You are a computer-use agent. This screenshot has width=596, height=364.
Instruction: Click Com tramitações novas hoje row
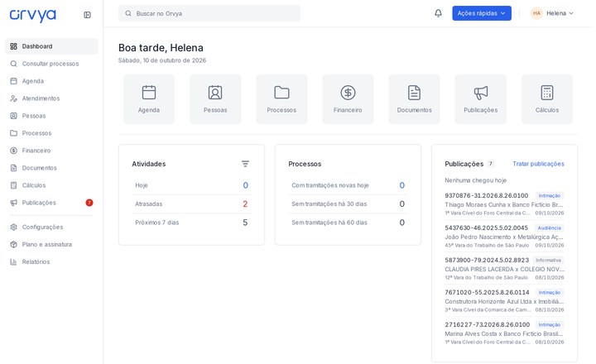coord(348,185)
